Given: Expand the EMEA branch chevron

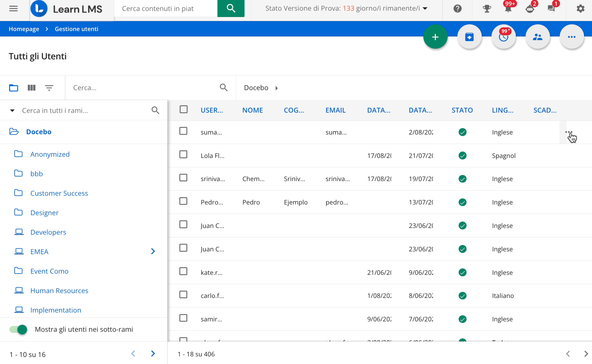Looking at the screenshot, I should 153,251.
